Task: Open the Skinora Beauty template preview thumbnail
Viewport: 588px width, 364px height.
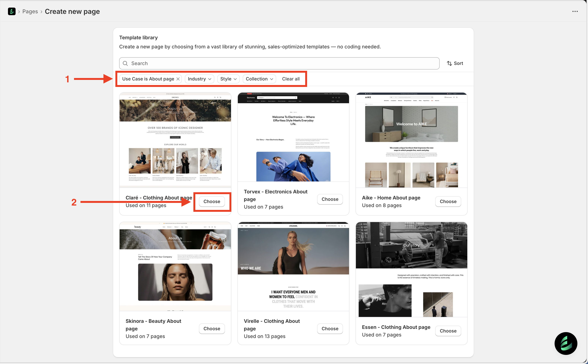Action: 175,266
